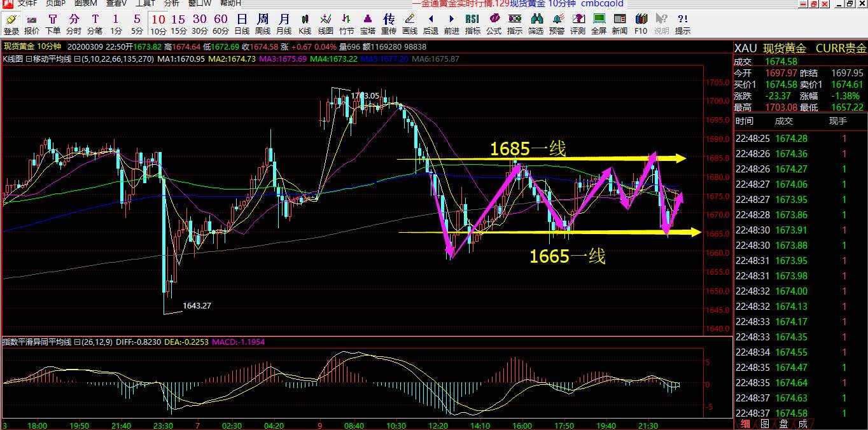Open the 公式 formula icon
This screenshot has height=430, width=868.
[494, 24]
